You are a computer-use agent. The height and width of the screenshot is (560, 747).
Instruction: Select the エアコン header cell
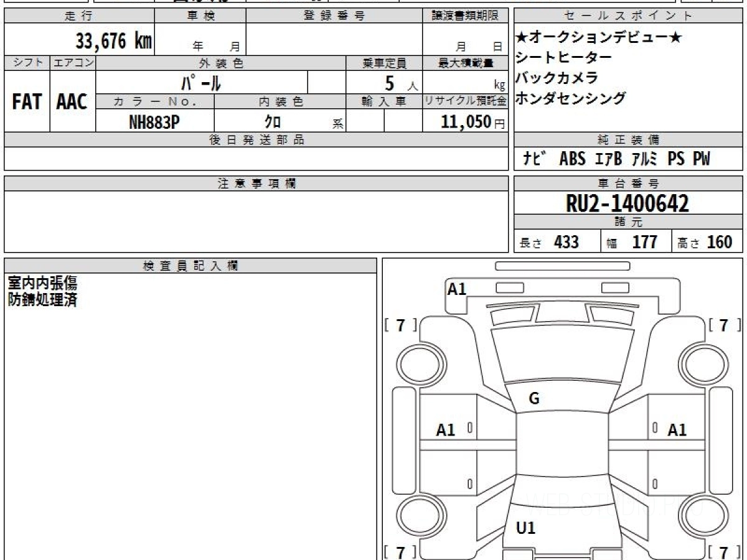73,63
